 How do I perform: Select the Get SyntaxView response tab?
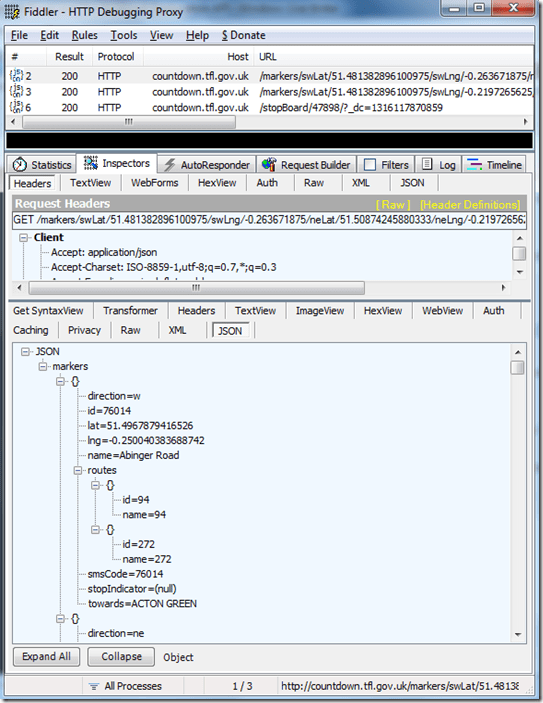tap(48, 311)
